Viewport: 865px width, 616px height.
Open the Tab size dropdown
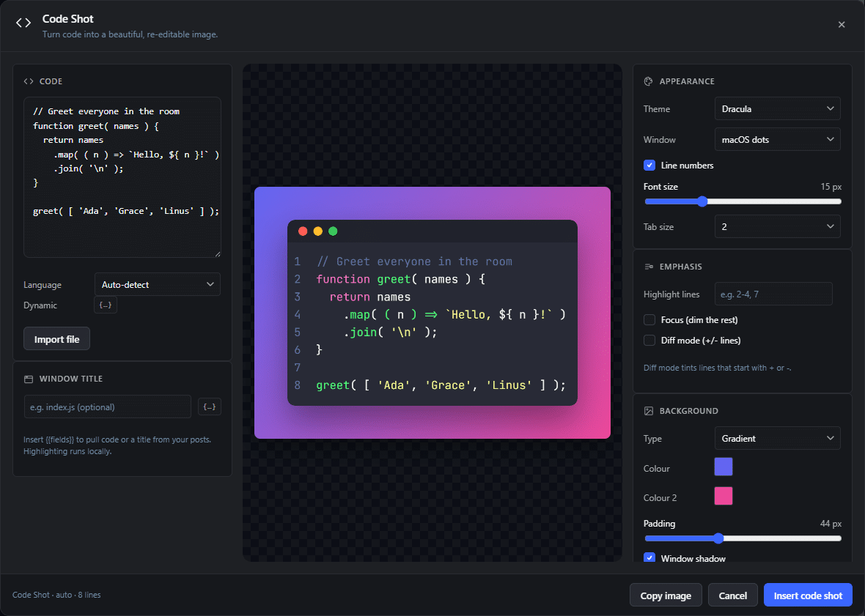click(x=777, y=226)
